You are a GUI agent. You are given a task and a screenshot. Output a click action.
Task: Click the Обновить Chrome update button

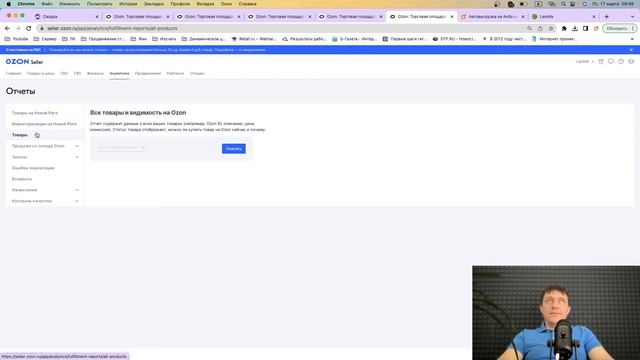click(x=619, y=29)
